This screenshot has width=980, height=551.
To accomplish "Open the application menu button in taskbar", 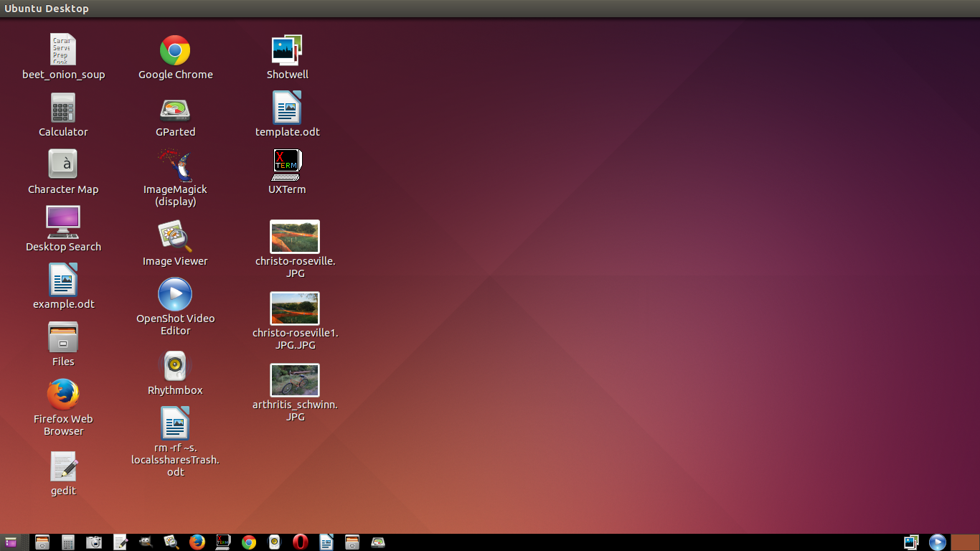I will point(11,542).
